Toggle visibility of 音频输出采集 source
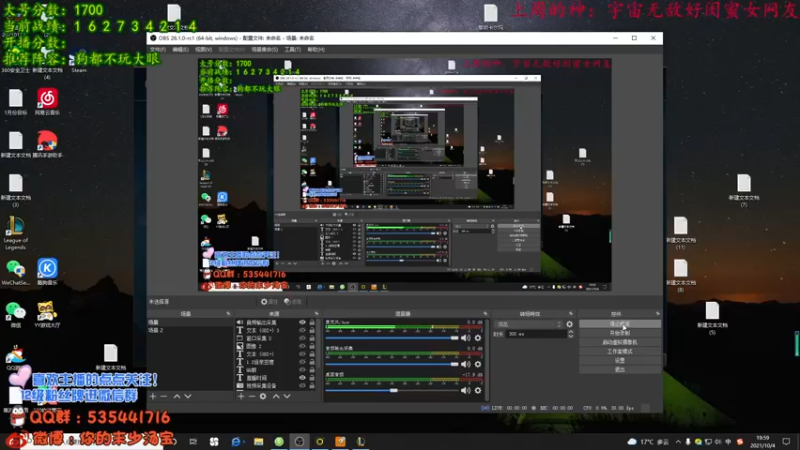Image resolution: width=800 pixels, height=450 pixels. pyautogui.click(x=302, y=322)
